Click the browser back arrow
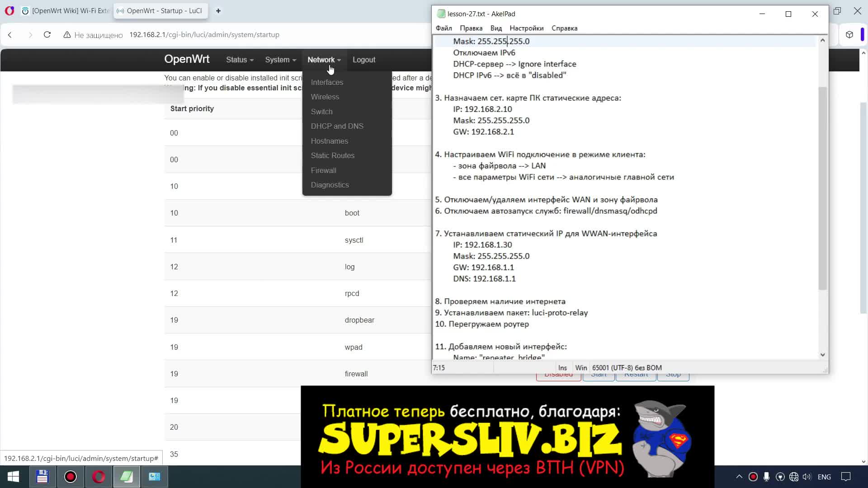The image size is (868, 488). tap(10, 35)
